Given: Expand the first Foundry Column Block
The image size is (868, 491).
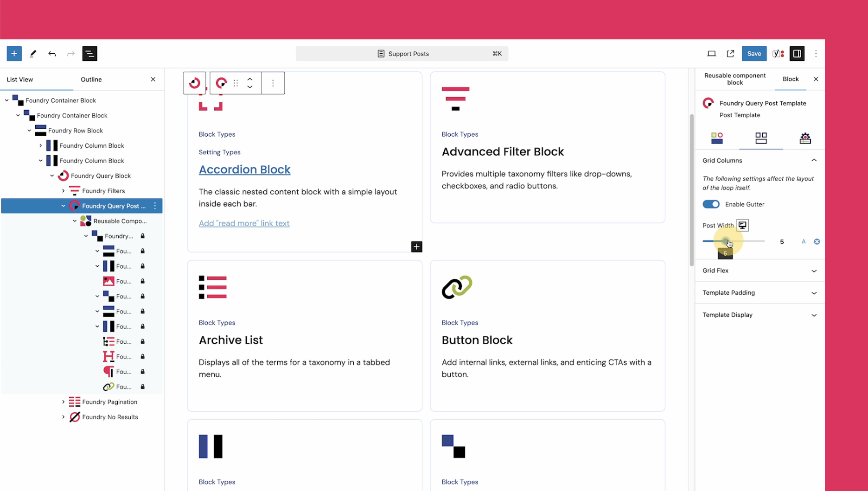Looking at the screenshot, I should [40, 145].
